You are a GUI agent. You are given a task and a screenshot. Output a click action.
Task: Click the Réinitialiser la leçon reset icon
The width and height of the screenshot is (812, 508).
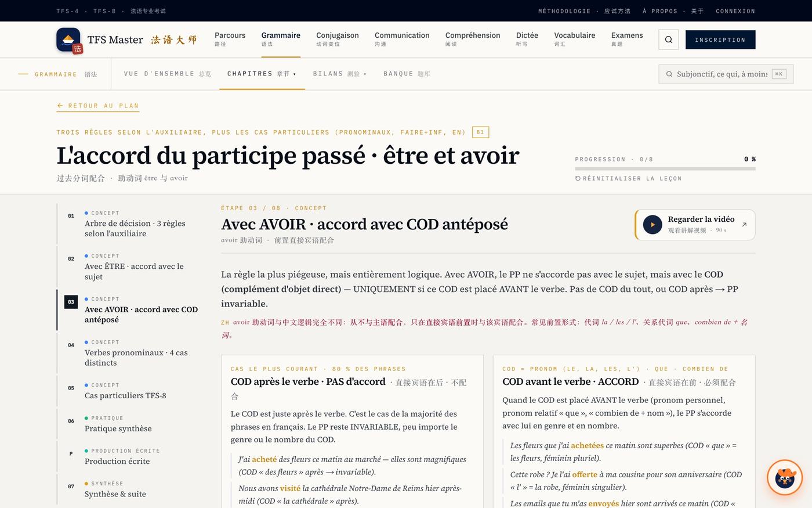(x=578, y=178)
